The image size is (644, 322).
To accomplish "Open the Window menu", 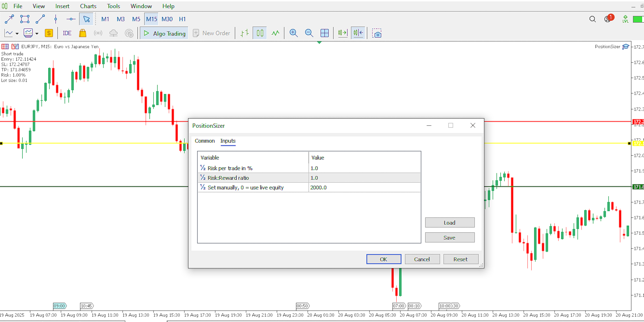I will (x=141, y=6).
